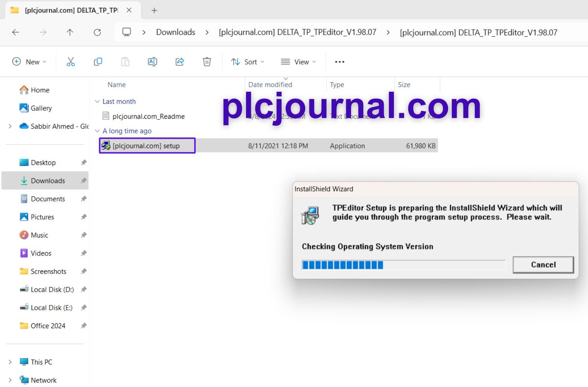Expand the This PC tree node
Viewport: 588px width, 387px height.
[x=10, y=362]
